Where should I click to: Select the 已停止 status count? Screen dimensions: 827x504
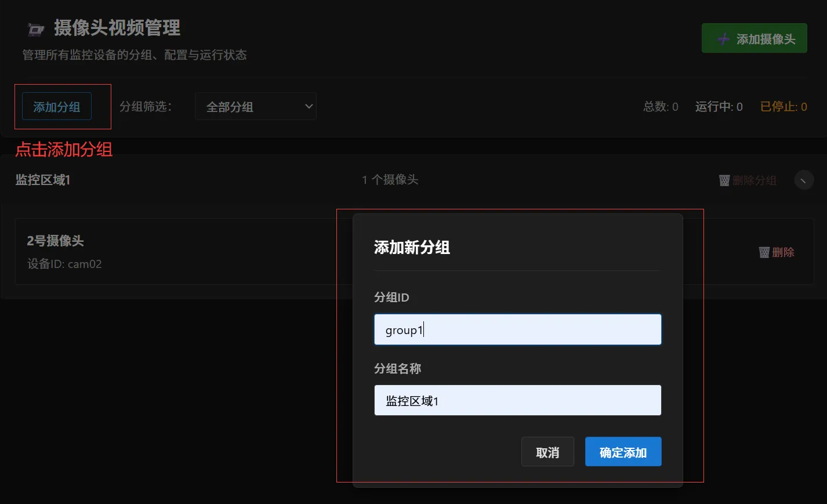click(783, 107)
